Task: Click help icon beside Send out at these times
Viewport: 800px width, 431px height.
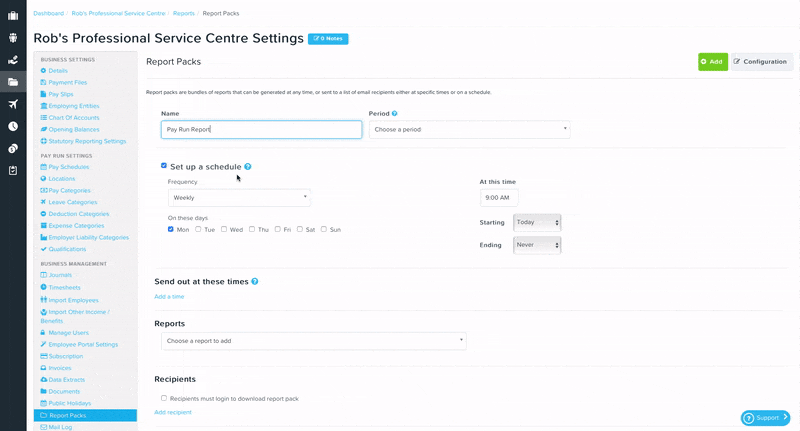Action: click(255, 282)
